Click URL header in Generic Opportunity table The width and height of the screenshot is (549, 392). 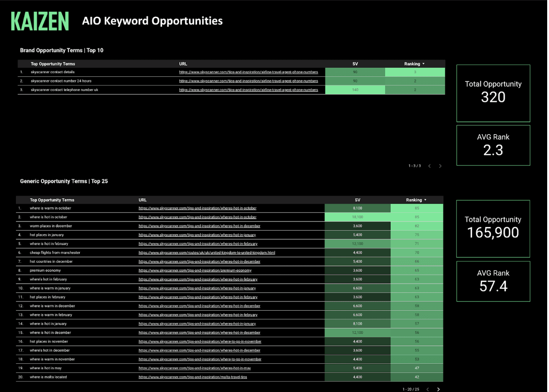pos(142,200)
